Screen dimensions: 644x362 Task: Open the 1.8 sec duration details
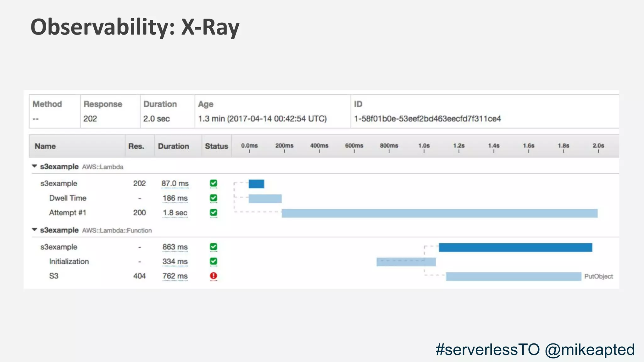point(175,213)
